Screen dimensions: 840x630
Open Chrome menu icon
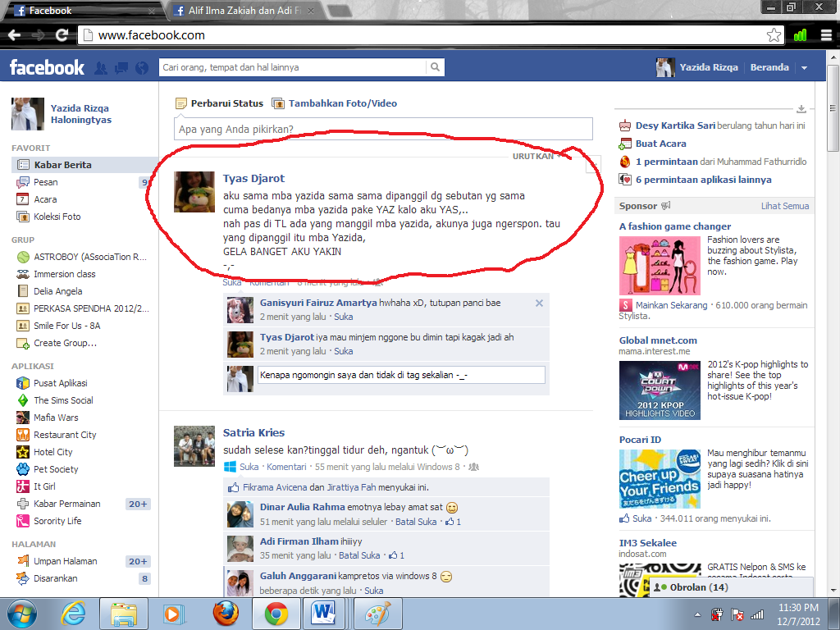[x=826, y=35]
